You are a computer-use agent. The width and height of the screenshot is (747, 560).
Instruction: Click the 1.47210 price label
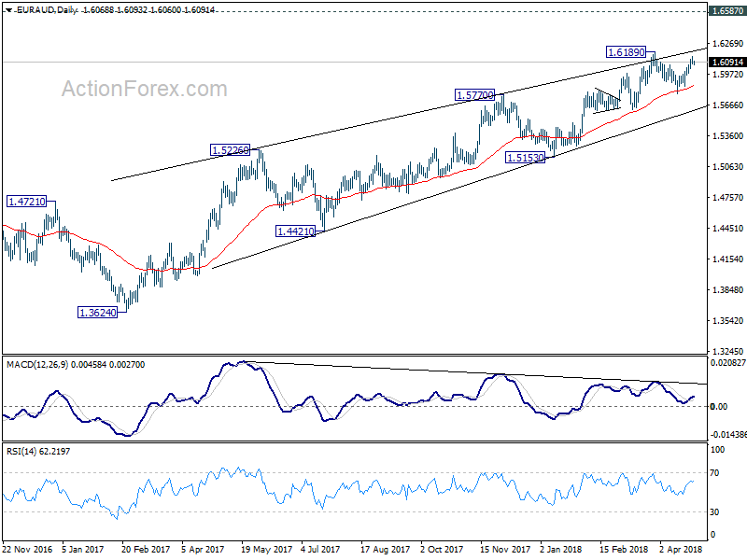point(27,202)
